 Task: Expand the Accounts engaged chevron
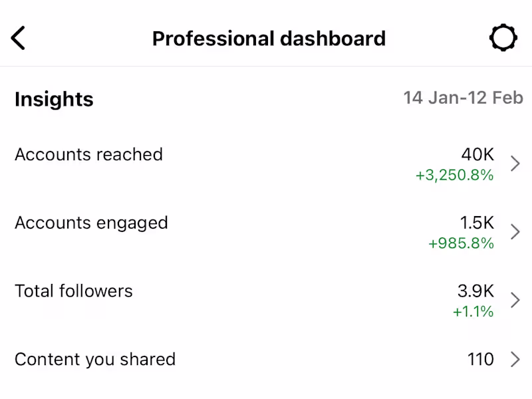(x=515, y=231)
